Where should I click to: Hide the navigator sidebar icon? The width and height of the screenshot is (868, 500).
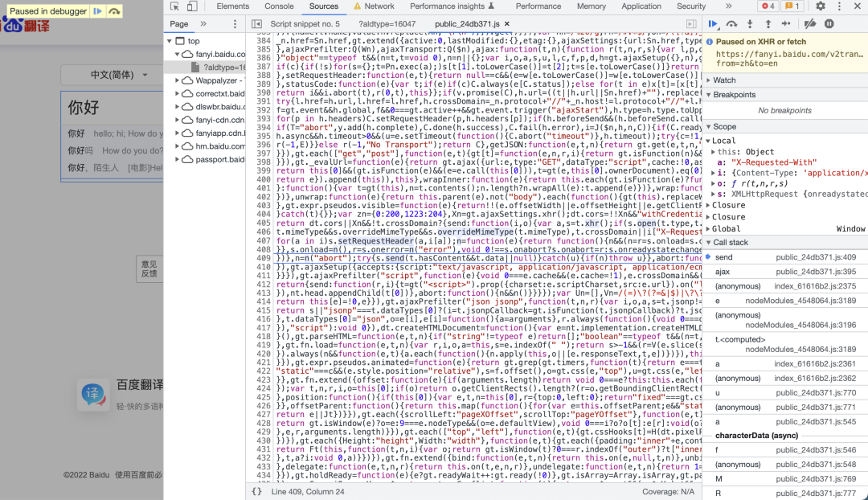coord(256,24)
